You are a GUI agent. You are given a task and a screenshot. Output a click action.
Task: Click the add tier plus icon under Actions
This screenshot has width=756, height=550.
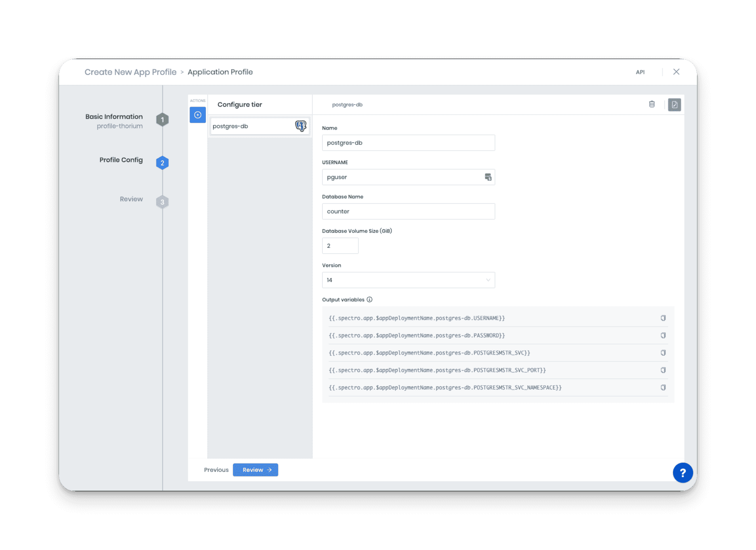(x=198, y=115)
